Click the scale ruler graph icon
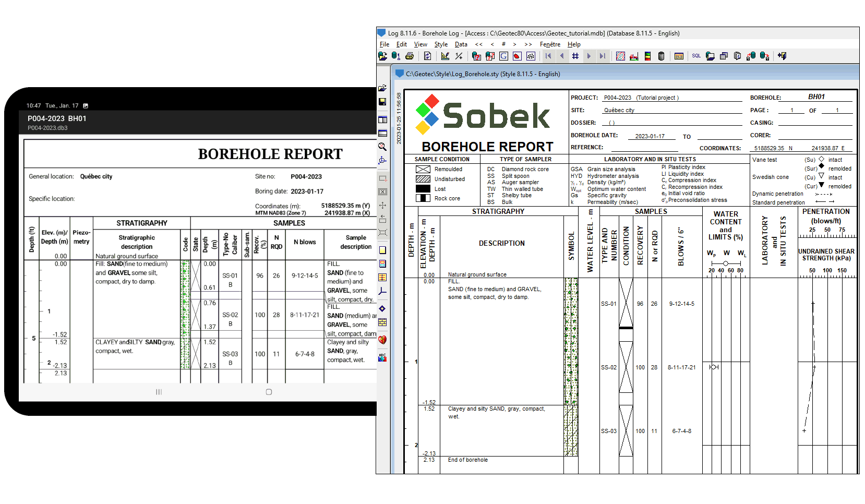The height and width of the screenshot is (504, 865). tap(445, 56)
